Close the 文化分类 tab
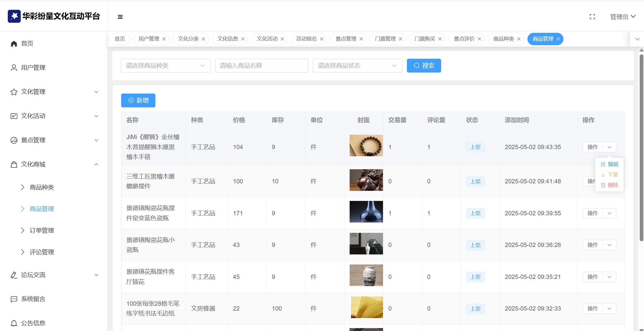644x331 pixels. [203, 39]
